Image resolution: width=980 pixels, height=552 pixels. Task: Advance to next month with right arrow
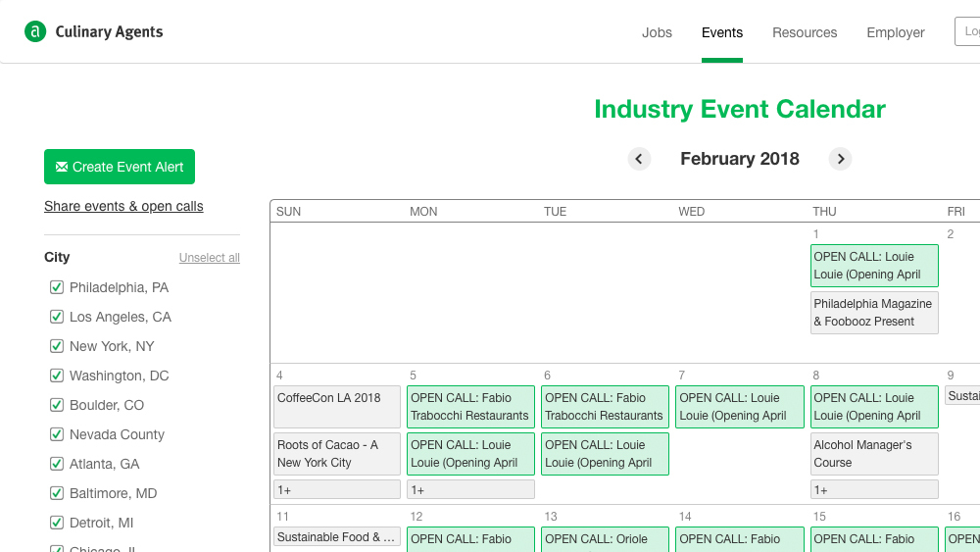pyautogui.click(x=841, y=159)
